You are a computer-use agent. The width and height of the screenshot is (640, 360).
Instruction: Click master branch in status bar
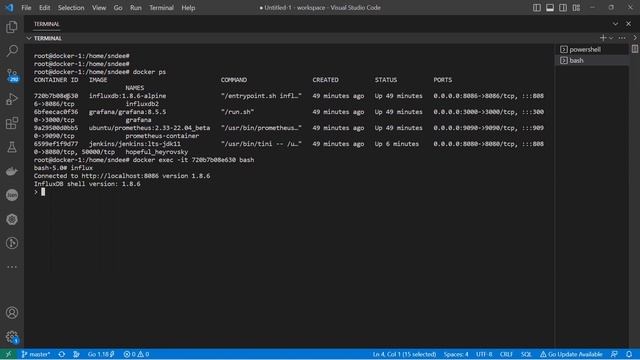36,354
